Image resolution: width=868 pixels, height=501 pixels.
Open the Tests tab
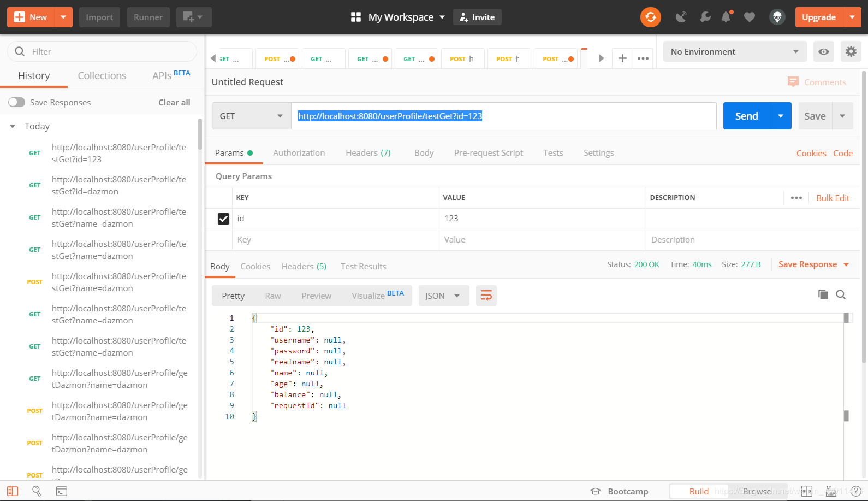[553, 153]
